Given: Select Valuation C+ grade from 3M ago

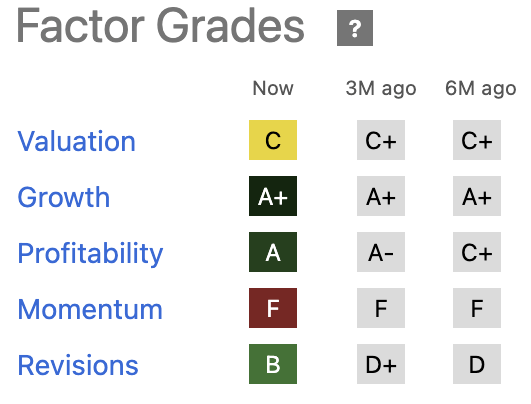Looking at the screenshot, I should (x=381, y=140).
